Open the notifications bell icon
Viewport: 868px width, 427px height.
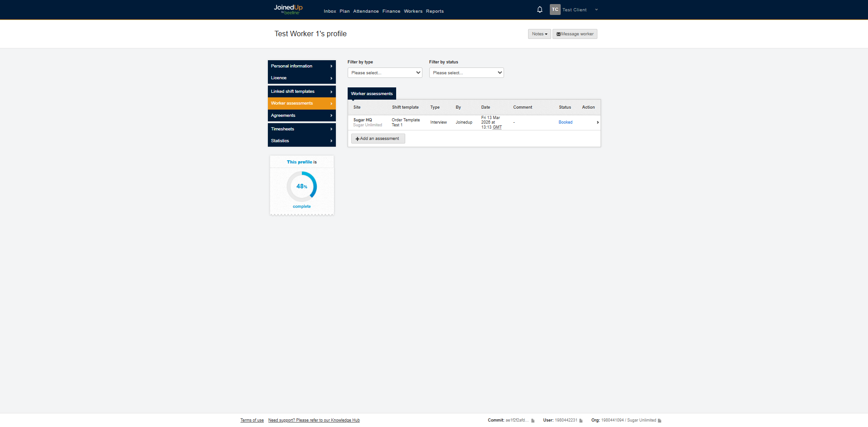click(x=539, y=10)
